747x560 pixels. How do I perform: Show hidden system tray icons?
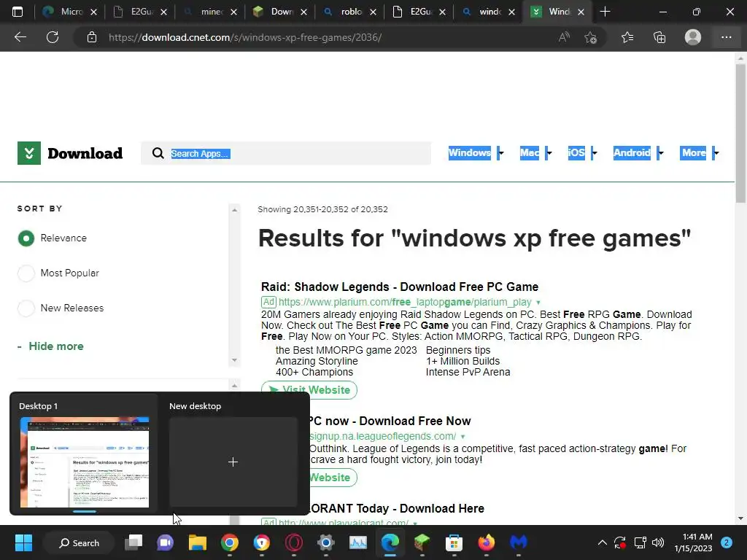(602, 542)
